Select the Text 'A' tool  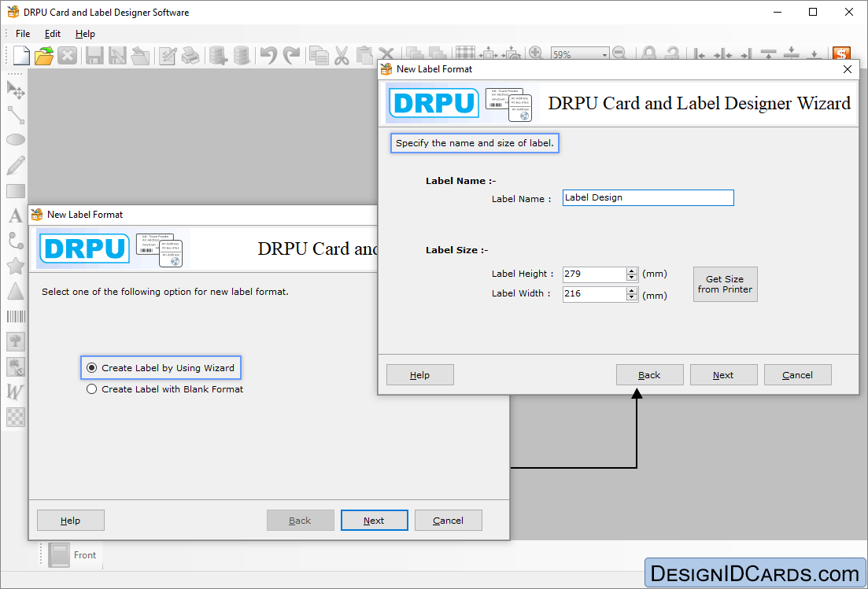tap(16, 215)
